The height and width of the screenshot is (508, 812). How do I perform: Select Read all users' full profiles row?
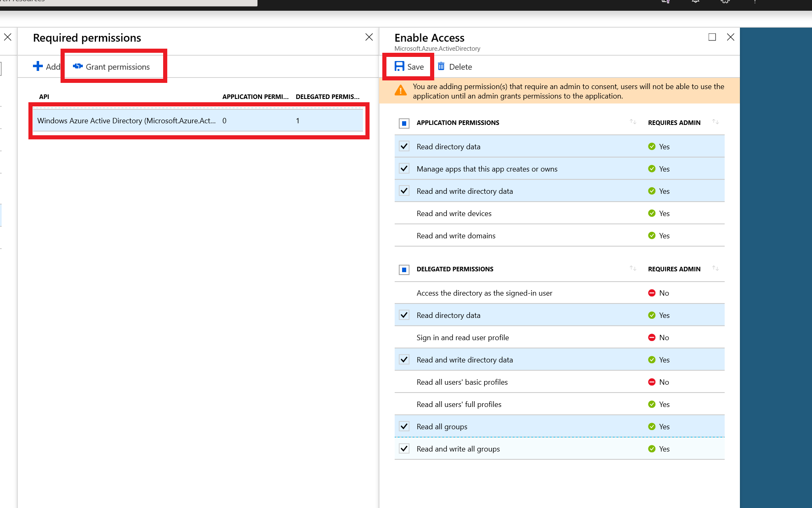pyautogui.click(x=459, y=404)
